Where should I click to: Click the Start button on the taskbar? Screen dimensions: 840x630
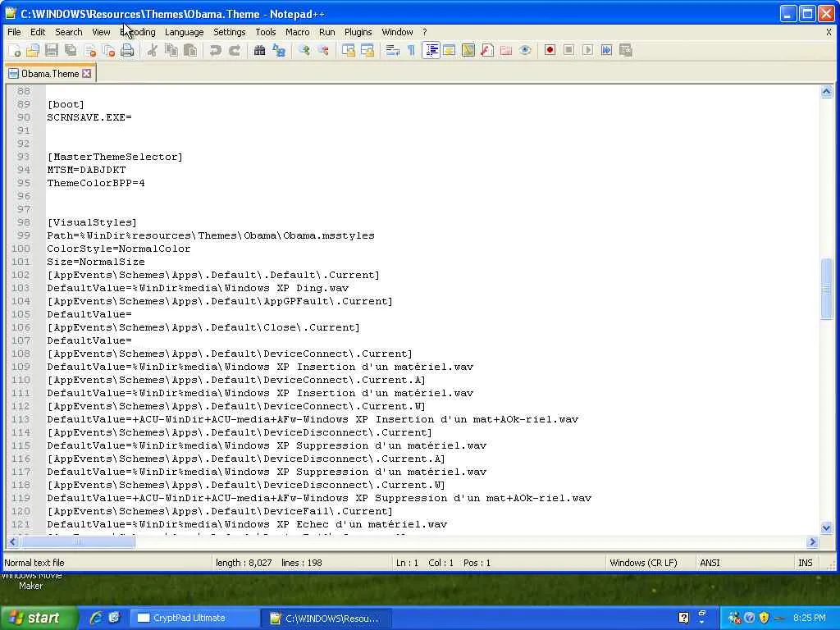[39, 618]
